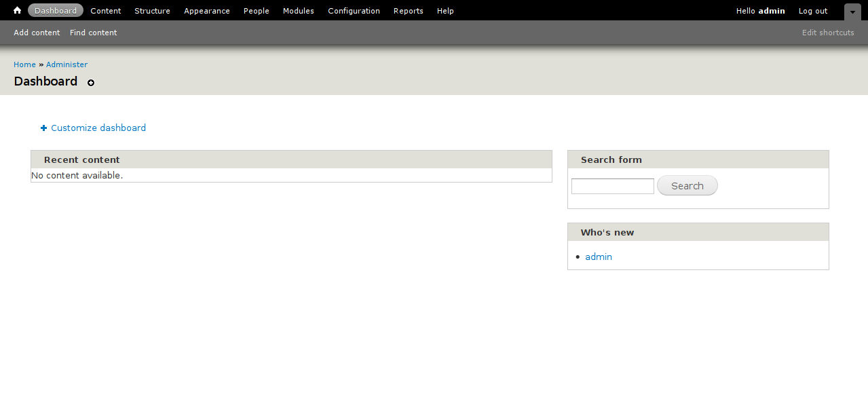Click the plus icon beside the Dashboard title
Viewport: 868px width, 414px height.
(90, 83)
